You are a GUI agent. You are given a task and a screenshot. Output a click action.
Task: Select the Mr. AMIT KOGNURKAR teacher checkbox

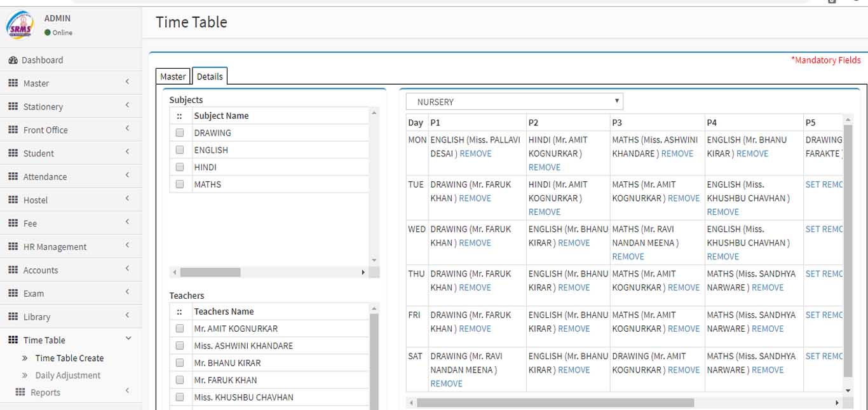pos(180,329)
